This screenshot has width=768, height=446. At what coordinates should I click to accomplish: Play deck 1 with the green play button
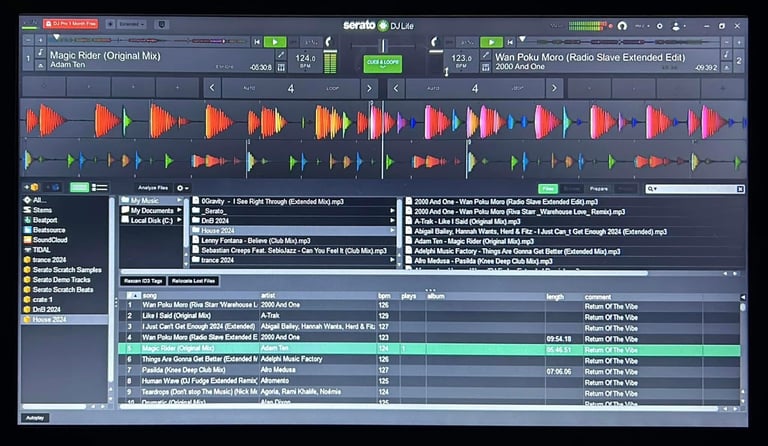click(275, 42)
